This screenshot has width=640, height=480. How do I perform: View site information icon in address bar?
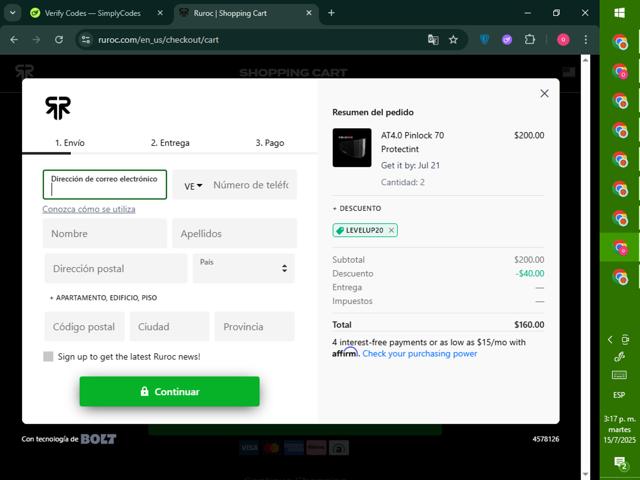tap(86, 40)
